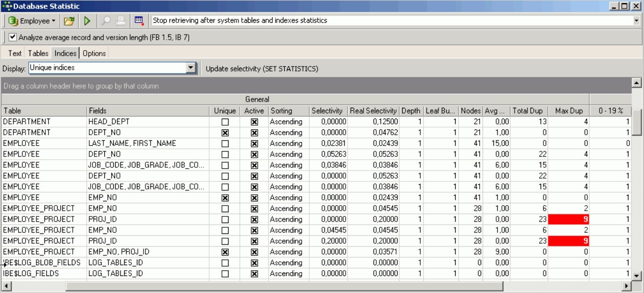The width and height of the screenshot is (644, 293).
Task: Open the Employee database dropdown arrow
Action: [54, 21]
